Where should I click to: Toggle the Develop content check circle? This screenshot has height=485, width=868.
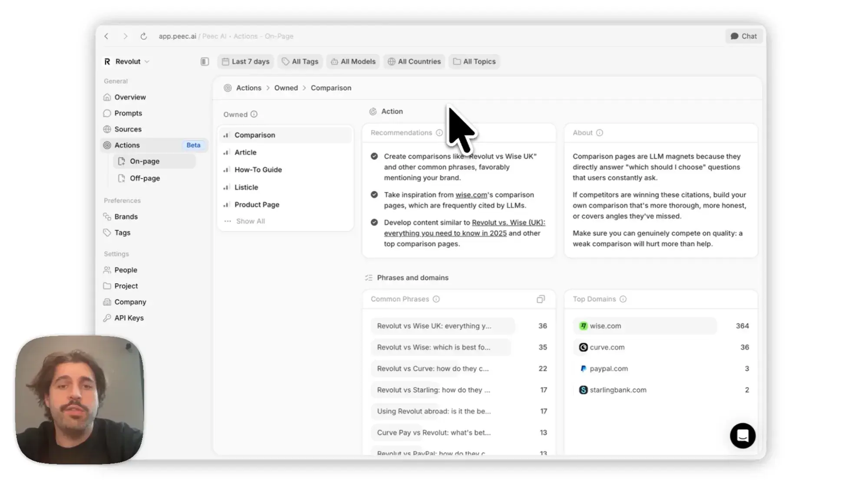tap(374, 223)
